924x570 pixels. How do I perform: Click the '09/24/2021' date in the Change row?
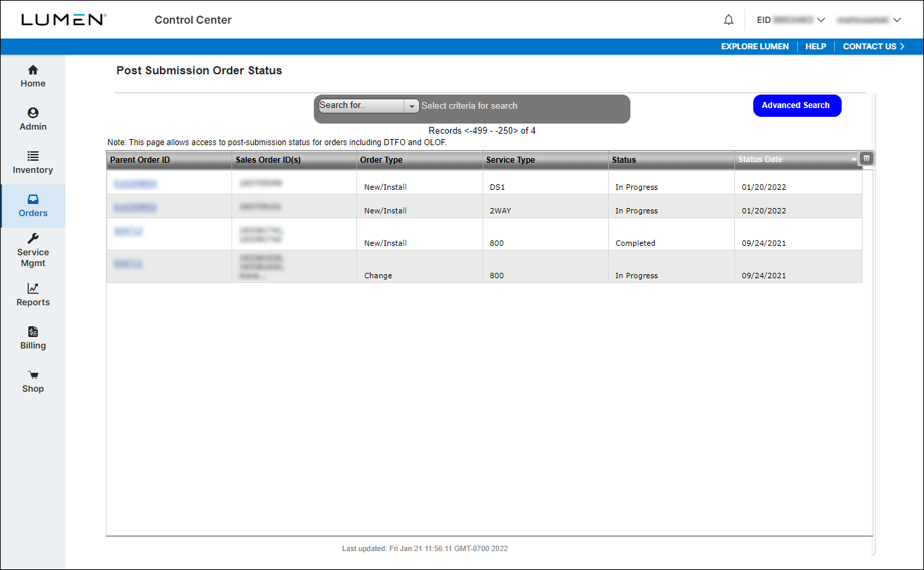click(764, 276)
